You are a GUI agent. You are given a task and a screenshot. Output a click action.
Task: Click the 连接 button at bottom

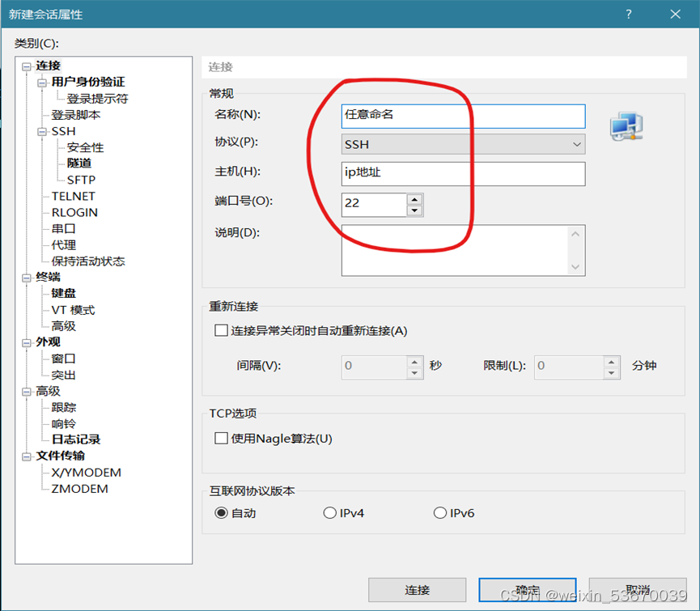click(x=417, y=590)
